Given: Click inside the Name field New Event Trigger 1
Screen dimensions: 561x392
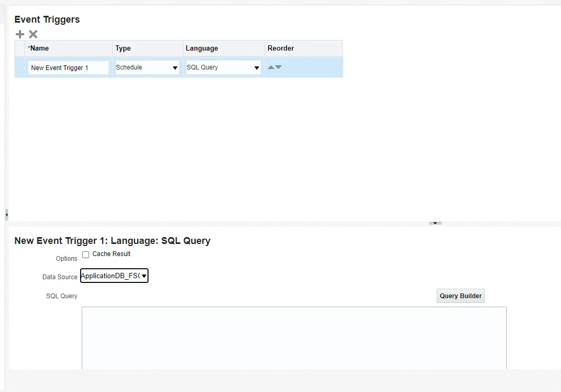Looking at the screenshot, I should click(x=67, y=67).
